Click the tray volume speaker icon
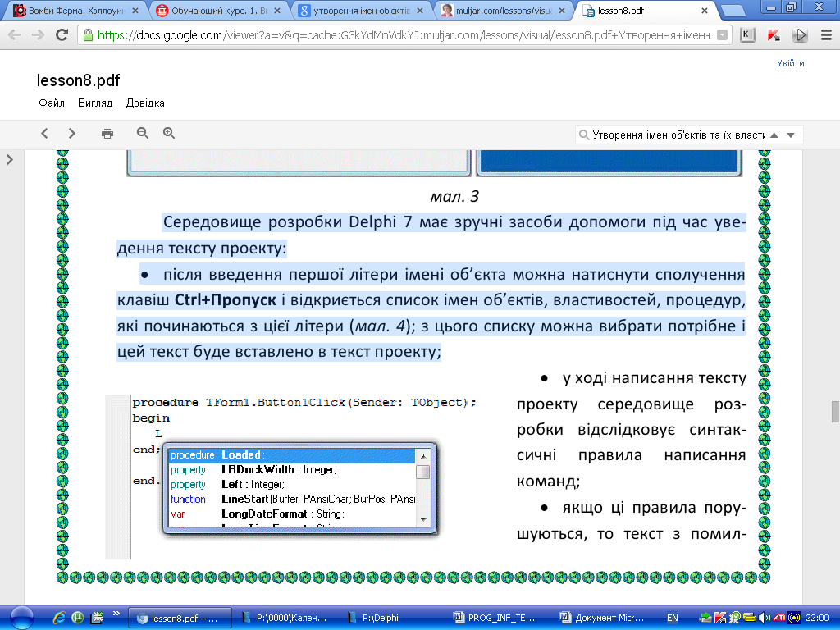 pos(765,619)
